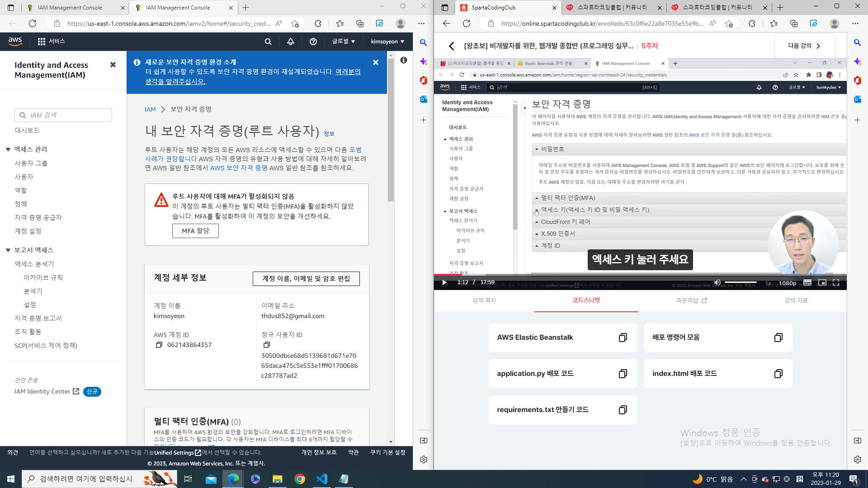Switch to first IAM Management Console tab
The width and height of the screenshot is (868, 488).
(75, 7)
